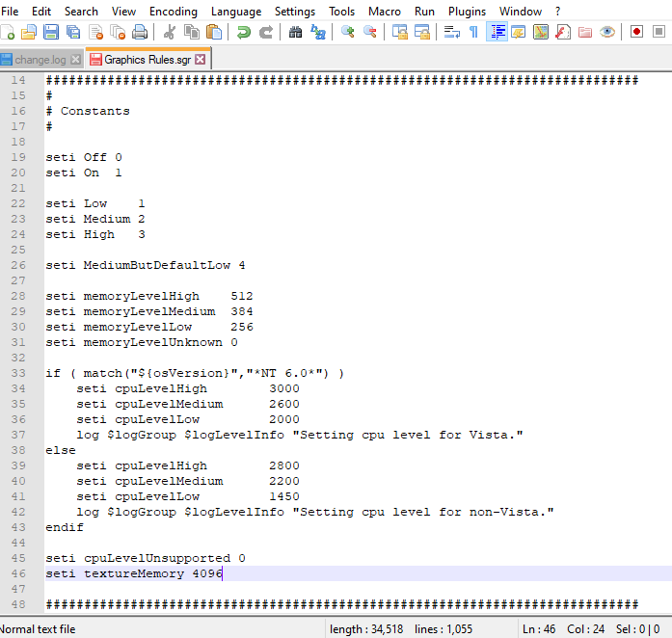
Task: Click line number 33 in the margin
Action: (x=18, y=373)
